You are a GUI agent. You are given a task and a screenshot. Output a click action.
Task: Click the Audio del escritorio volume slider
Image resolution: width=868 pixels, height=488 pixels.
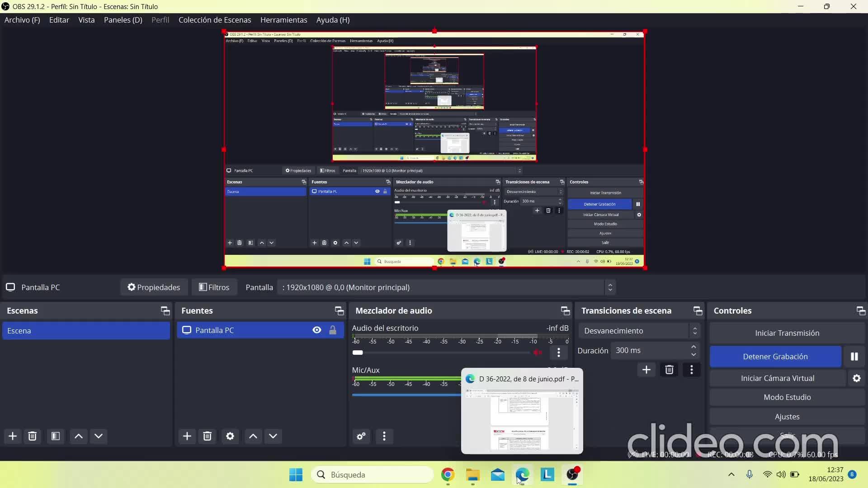443,352
